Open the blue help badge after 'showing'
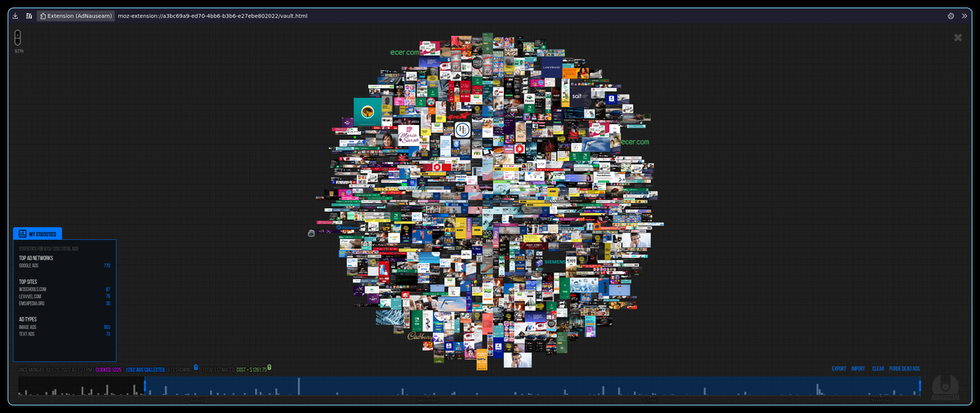 (196, 367)
